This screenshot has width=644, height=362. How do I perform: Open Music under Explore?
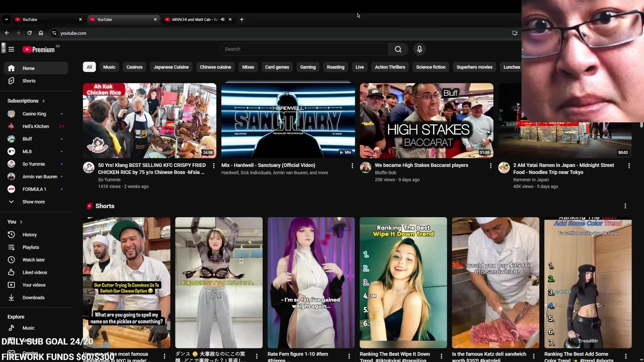pos(36,328)
